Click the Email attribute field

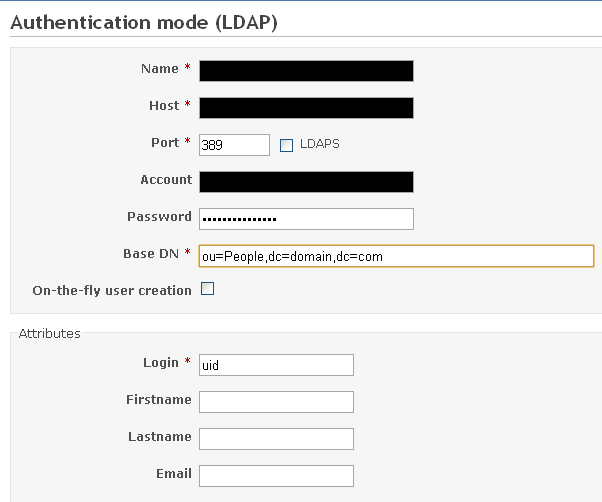276,475
